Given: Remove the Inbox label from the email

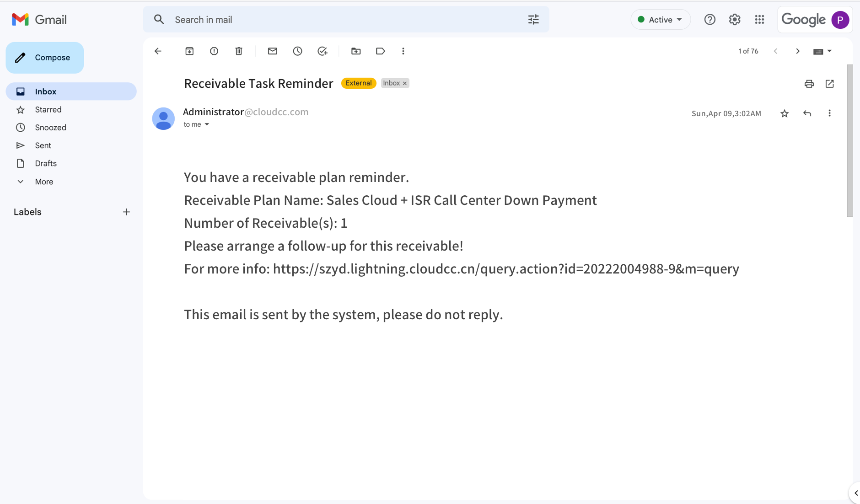Looking at the screenshot, I should pyautogui.click(x=405, y=83).
